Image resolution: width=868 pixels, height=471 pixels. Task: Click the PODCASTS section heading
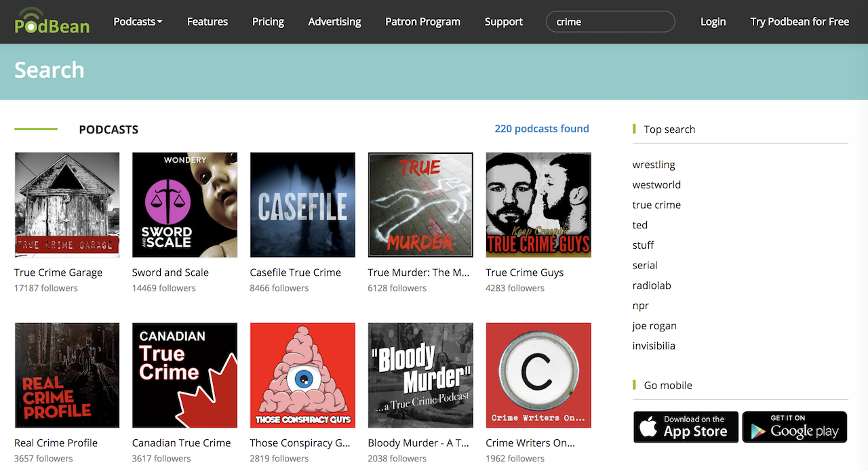[108, 129]
